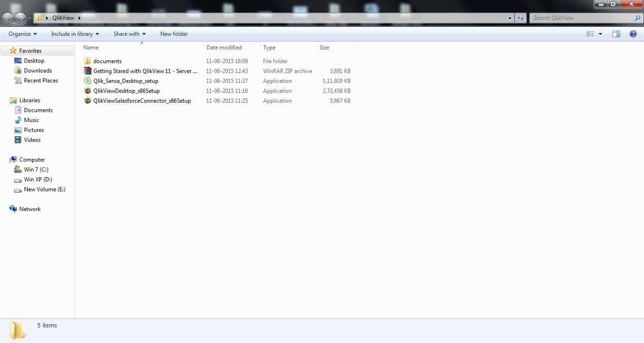Click the 1,11,929 KB size value
644x343 pixels.
tap(337, 81)
